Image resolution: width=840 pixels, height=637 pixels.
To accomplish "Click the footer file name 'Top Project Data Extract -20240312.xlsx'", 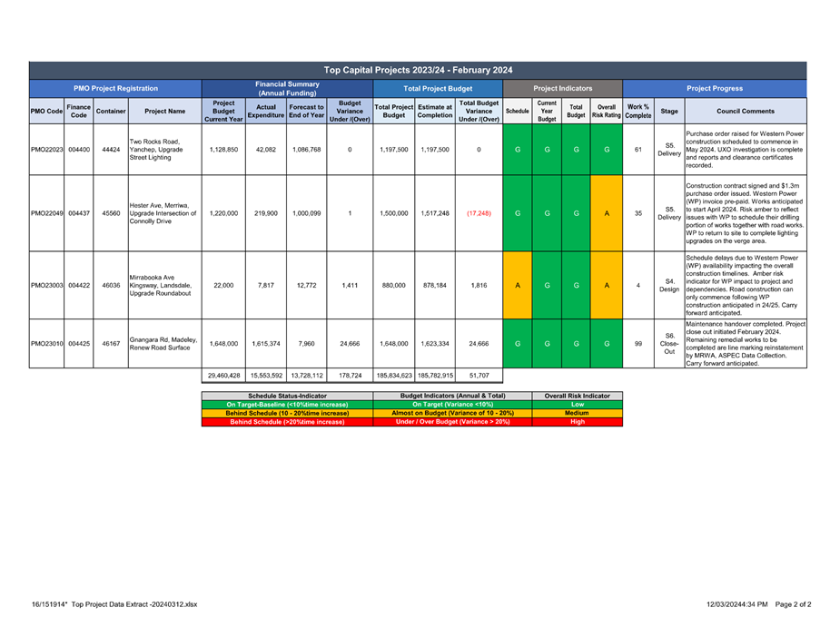I will (x=134, y=605).
